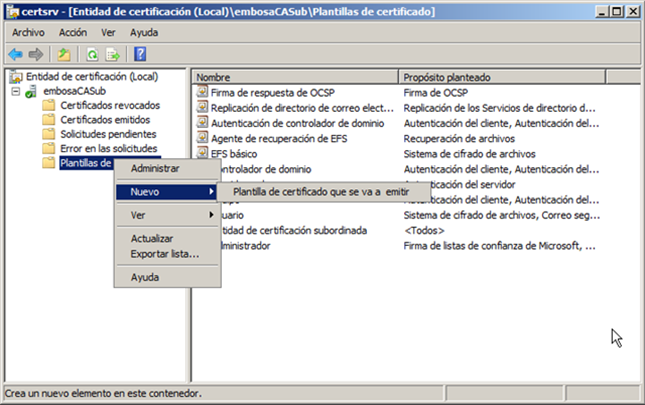
Task: Open the Archivo menu
Action: click(28, 32)
